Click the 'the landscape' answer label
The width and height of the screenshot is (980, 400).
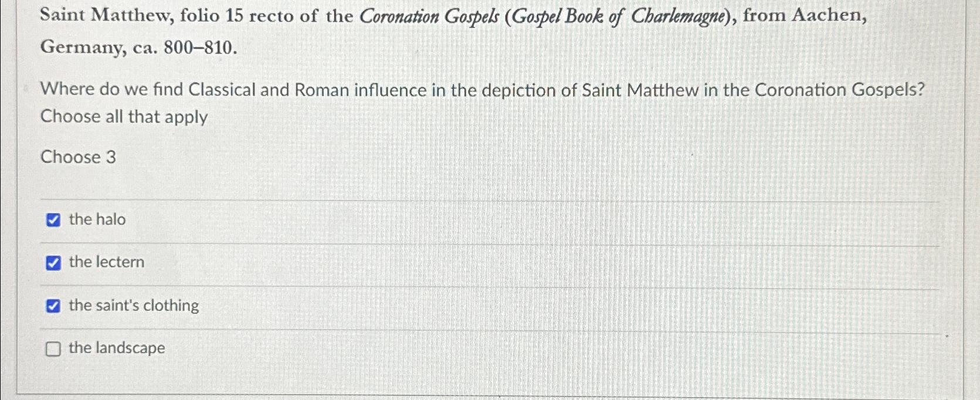(117, 348)
